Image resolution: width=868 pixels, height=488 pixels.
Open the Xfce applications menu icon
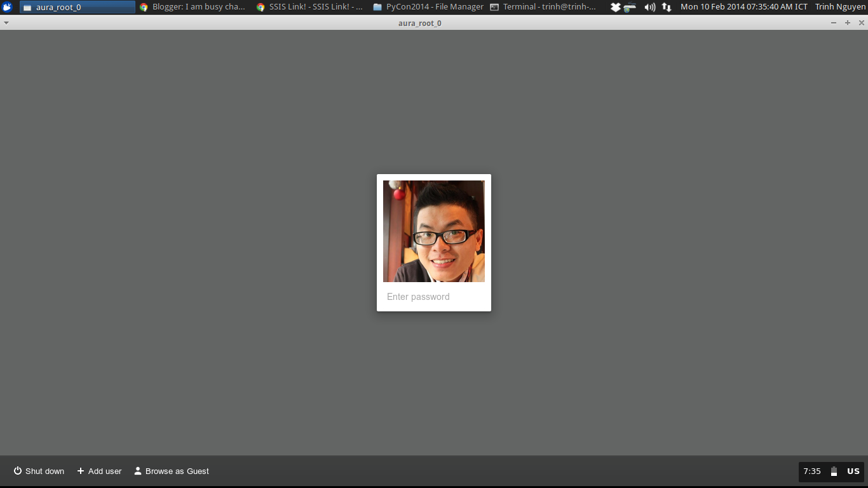[8, 7]
